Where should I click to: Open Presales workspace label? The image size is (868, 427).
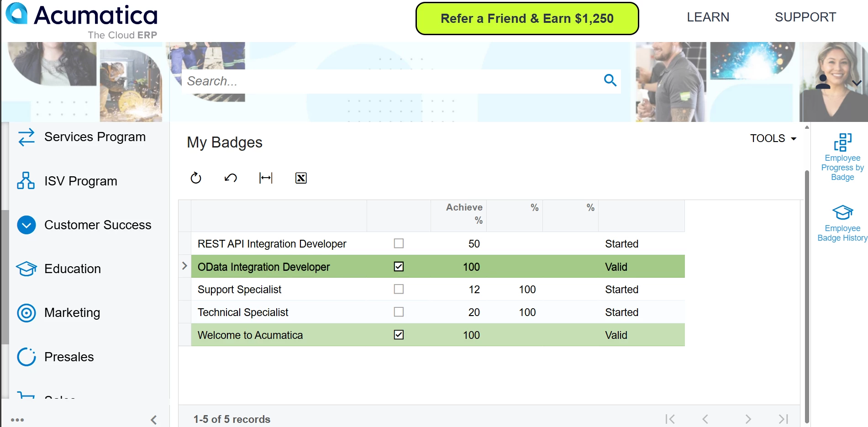click(69, 357)
